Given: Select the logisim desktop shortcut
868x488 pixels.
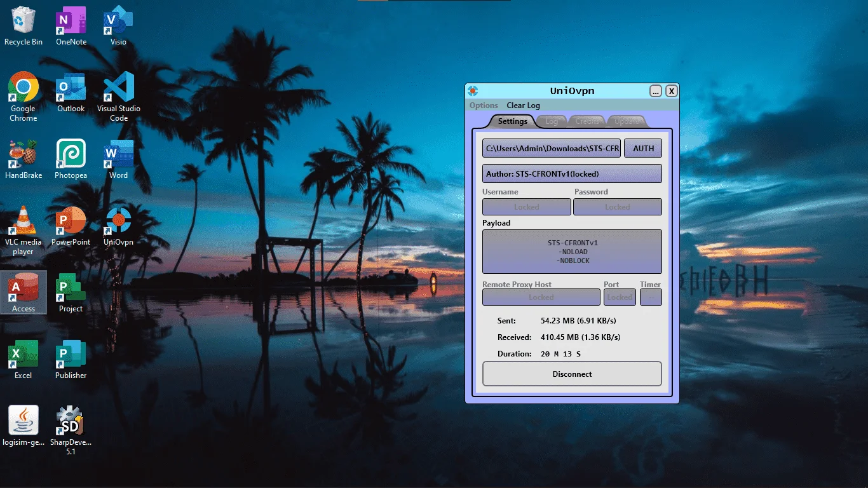Looking at the screenshot, I should click(x=24, y=426).
